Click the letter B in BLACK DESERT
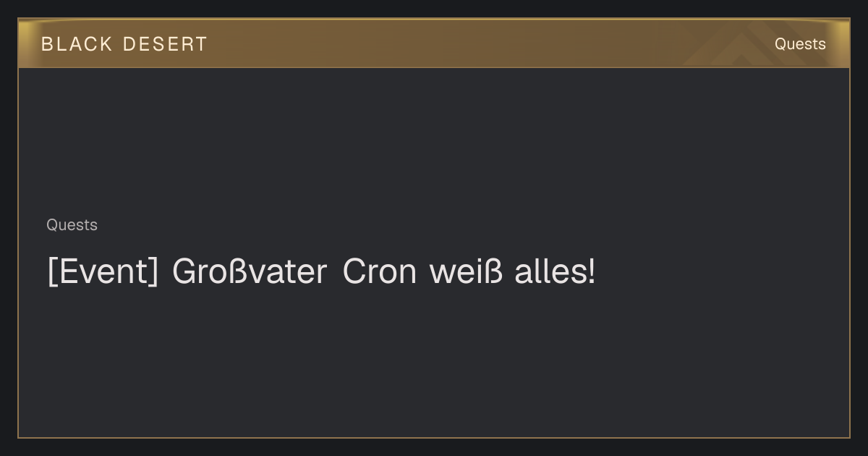The height and width of the screenshot is (456, 868). pyautogui.click(x=47, y=44)
